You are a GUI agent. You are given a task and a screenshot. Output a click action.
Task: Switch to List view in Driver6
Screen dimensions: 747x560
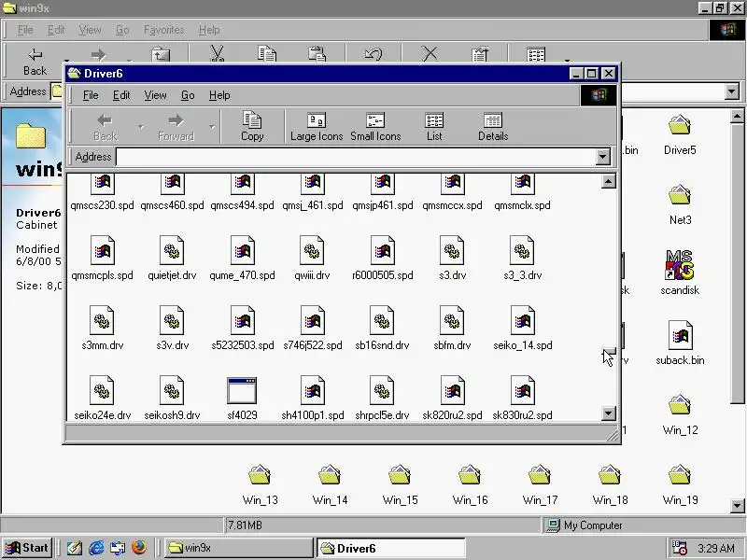[x=434, y=127]
